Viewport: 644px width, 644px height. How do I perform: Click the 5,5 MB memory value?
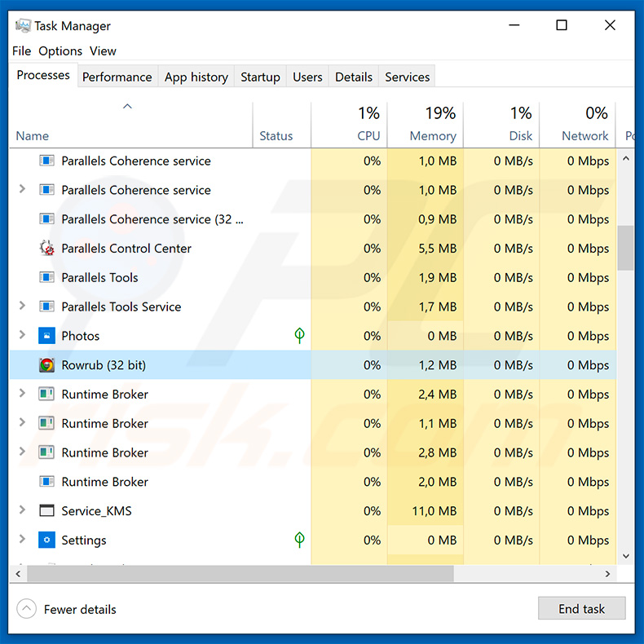coord(438,248)
